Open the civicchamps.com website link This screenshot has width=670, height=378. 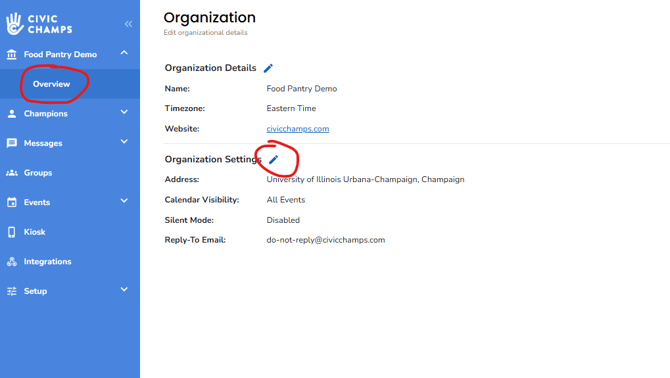click(x=298, y=129)
